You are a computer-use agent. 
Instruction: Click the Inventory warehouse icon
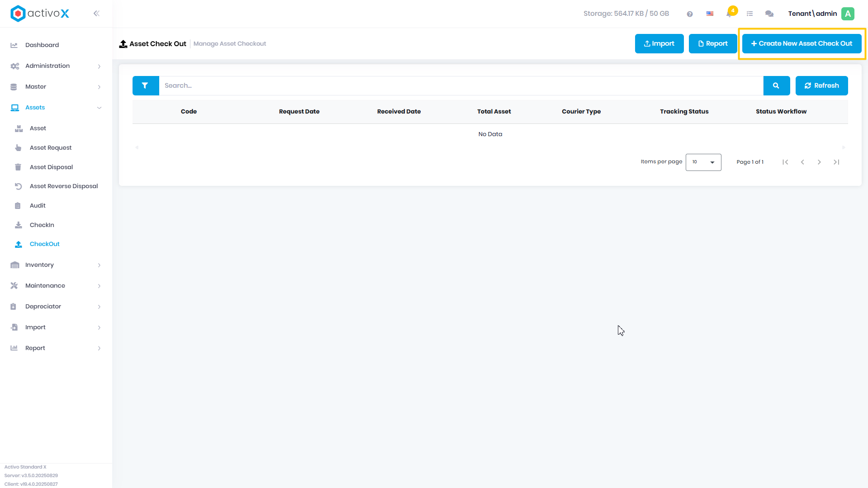point(15,265)
